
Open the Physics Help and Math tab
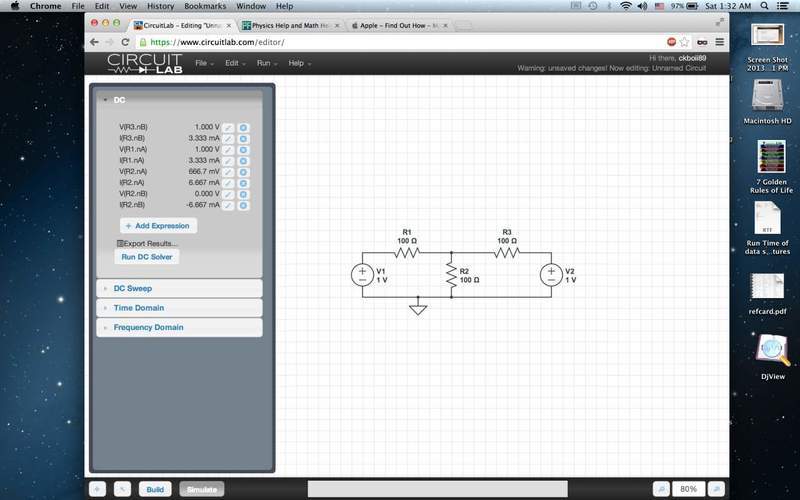click(290, 24)
